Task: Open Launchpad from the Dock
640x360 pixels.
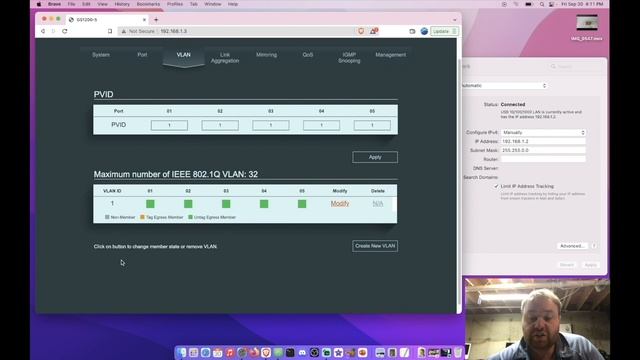Action: (x=193, y=352)
